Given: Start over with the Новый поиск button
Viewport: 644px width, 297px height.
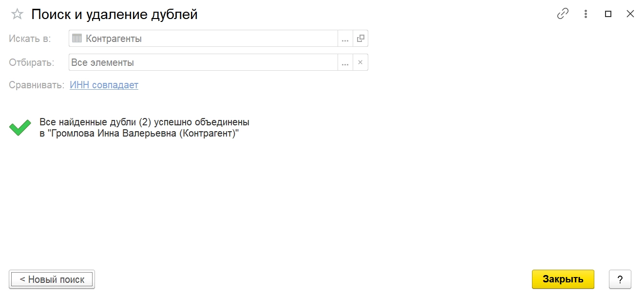Looking at the screenshot, I should 52,279.
